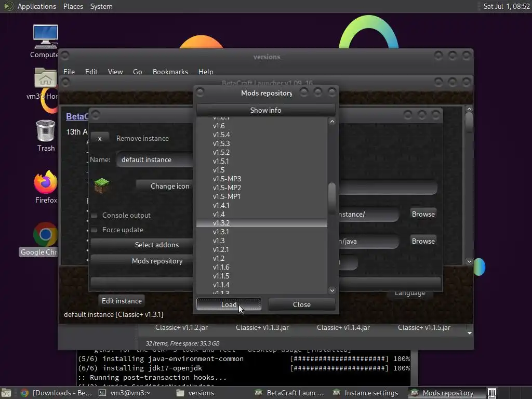The image size is (532, 399).
Task: Click the instance Name input field
Action: [155, 160]
